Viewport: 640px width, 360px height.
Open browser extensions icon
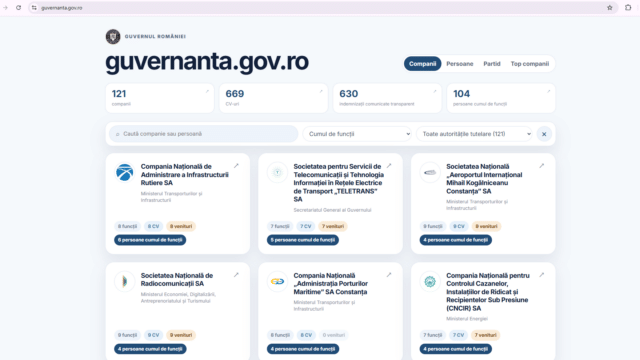coord(628,8)
